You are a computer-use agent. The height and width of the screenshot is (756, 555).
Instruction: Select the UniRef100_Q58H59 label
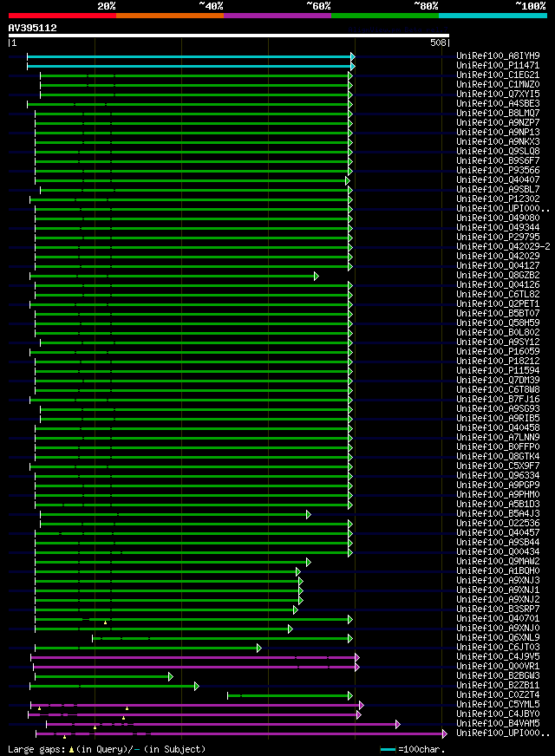tap(498, 323)
